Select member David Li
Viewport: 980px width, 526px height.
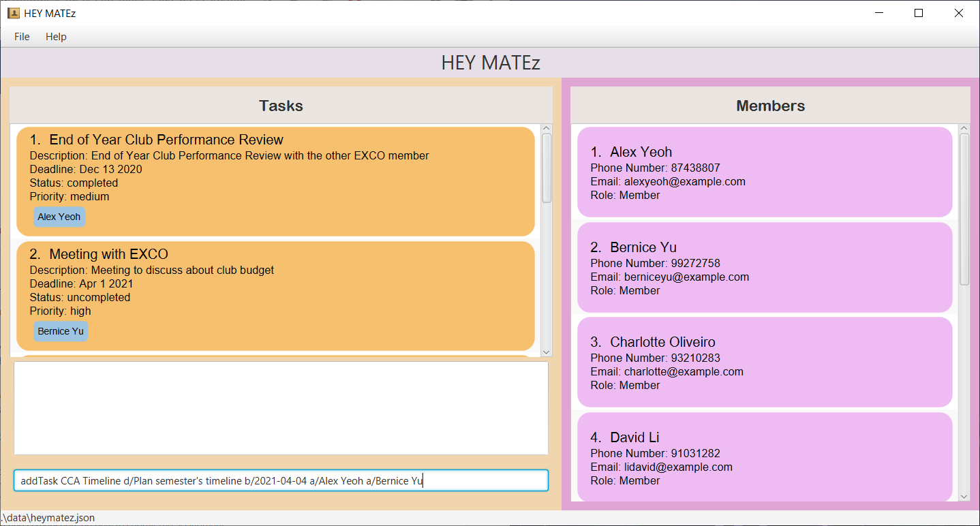(634, 437)
